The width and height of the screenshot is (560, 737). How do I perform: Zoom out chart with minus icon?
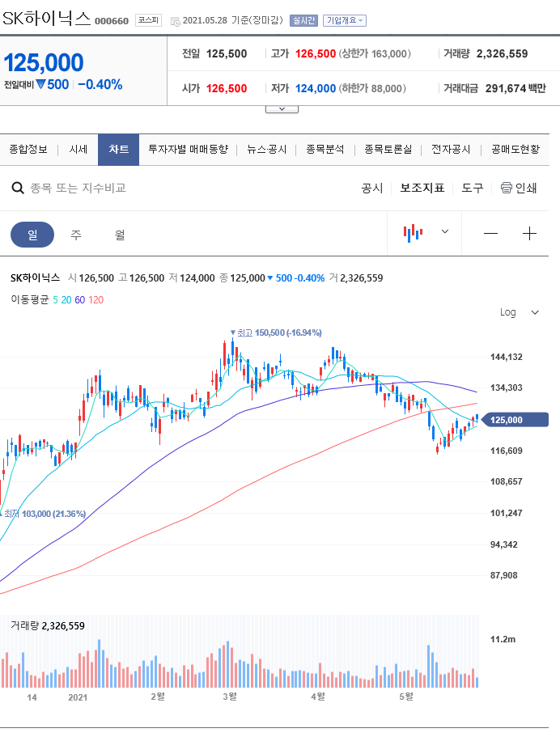point(490,234)
